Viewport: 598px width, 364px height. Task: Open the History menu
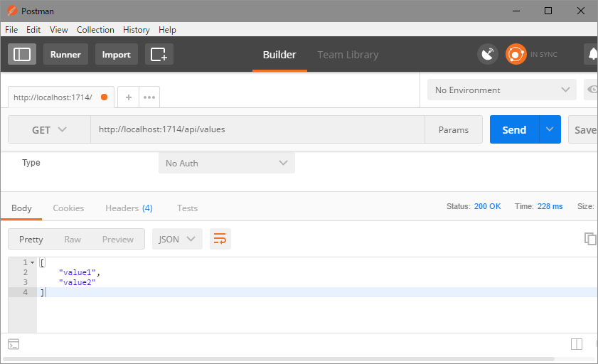(x=136, y=30)
